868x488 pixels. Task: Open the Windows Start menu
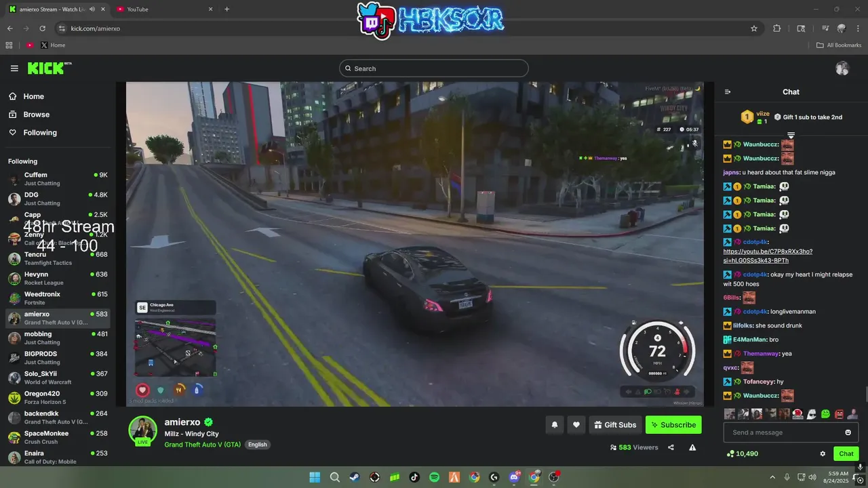(x=315, y=477)
